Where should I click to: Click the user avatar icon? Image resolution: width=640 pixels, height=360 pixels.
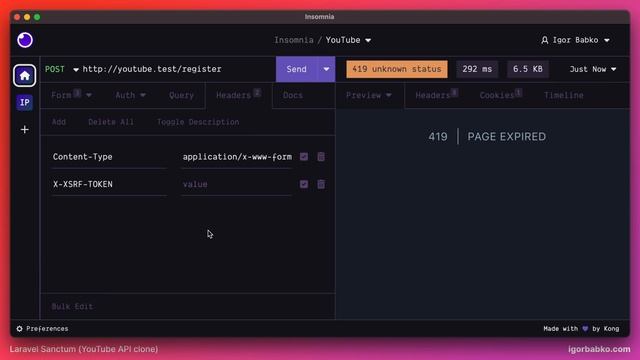click(x=544, y=40)
